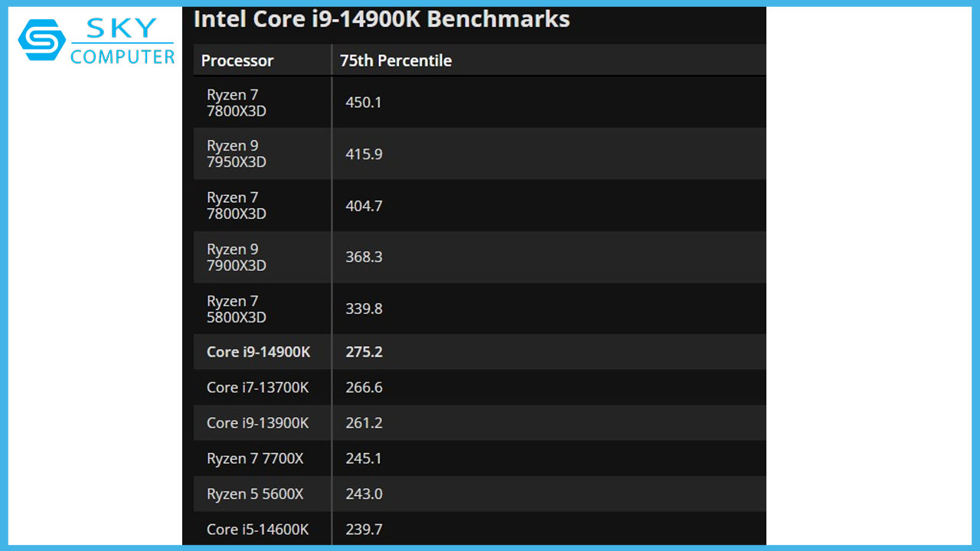Select the Ryzen 7 7800X3D row scoring 450.1
The image size is (980, 551).
(479, 103)
